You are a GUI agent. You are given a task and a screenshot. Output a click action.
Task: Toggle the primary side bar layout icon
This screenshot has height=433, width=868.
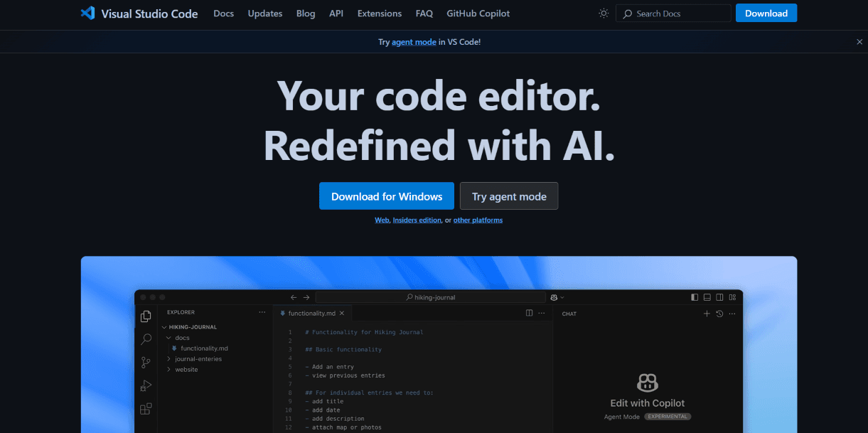click(x=695, y=297)
